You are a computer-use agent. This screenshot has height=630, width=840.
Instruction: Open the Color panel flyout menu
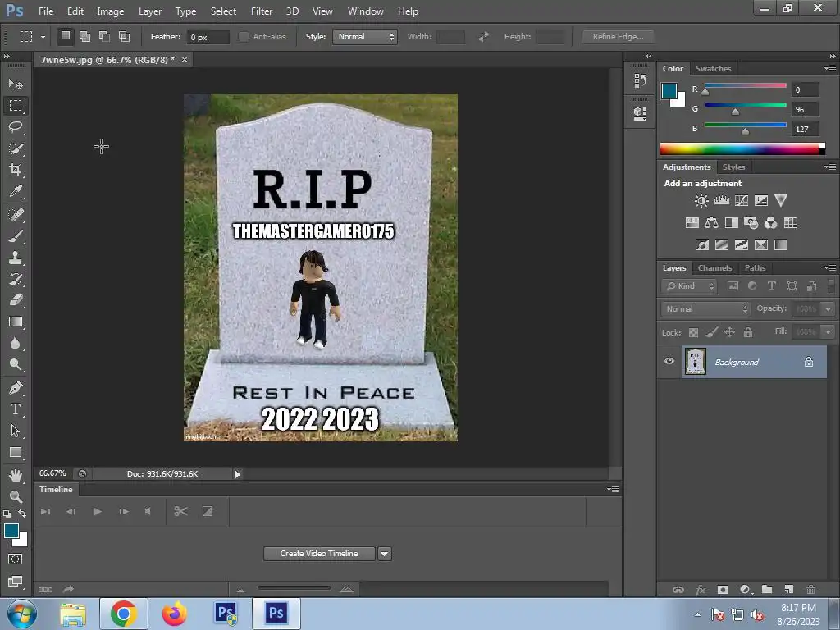830,68
